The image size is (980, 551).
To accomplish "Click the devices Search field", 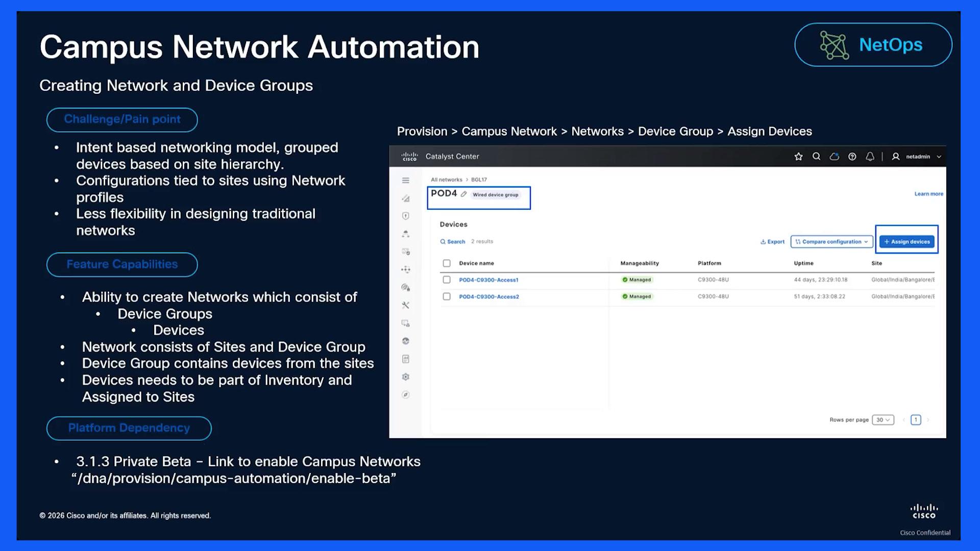I will click(x=453, y=242).
